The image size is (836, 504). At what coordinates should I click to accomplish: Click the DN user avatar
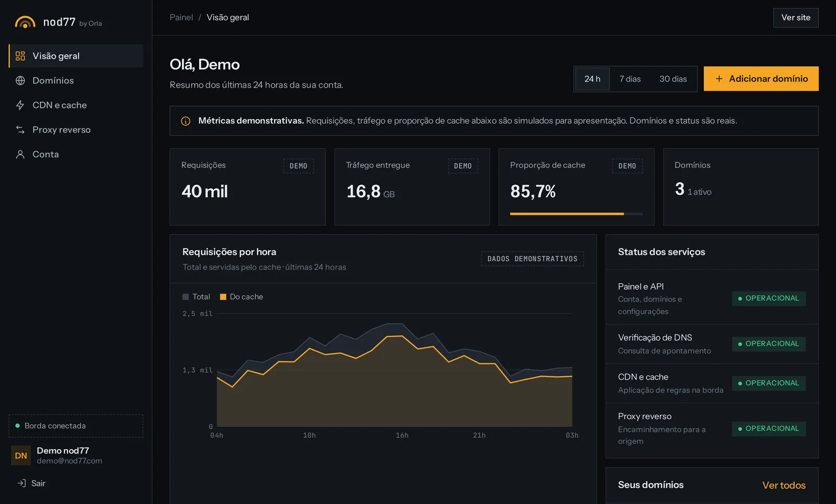click(x=21, y=455)
